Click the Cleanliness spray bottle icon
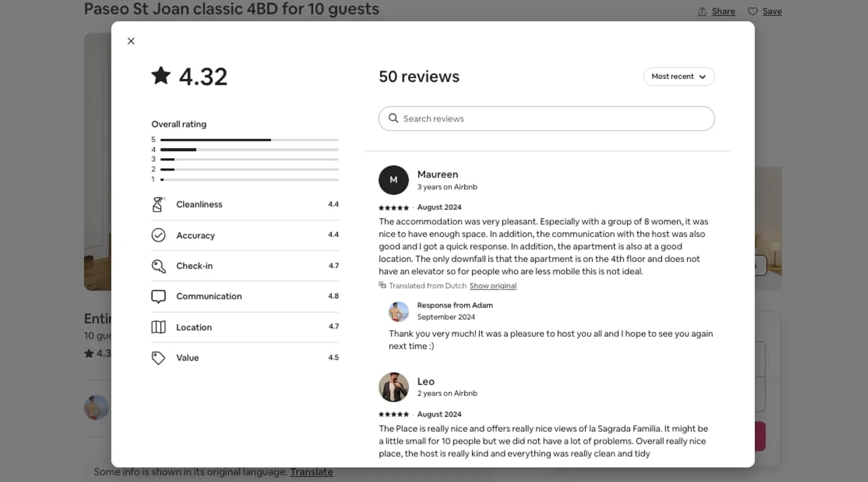The width and height of the screenshot is (868, 482). coord(158,204)
